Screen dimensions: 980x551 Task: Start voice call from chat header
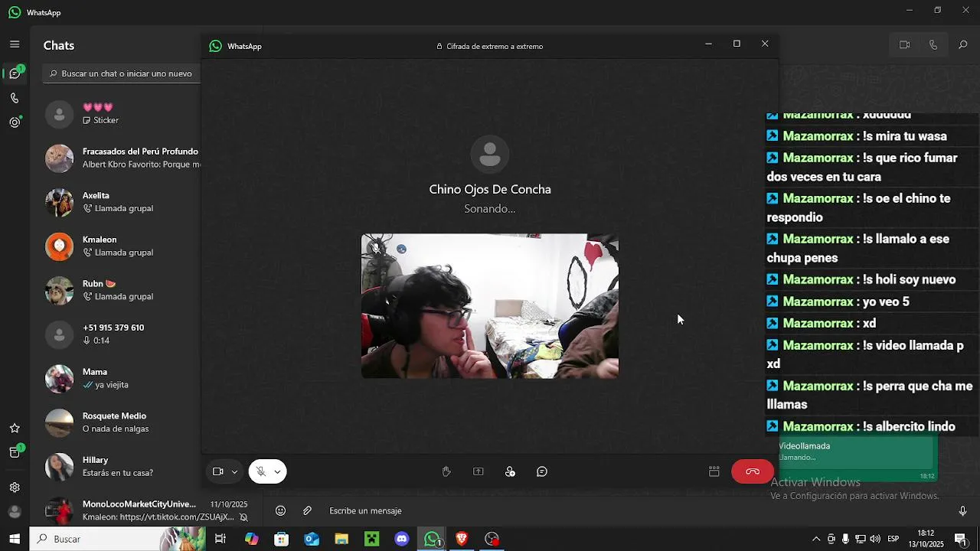pos(933,44)
